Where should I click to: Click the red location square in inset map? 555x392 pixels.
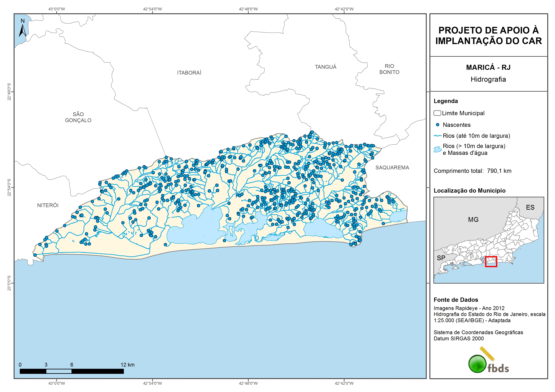click(491, 262)
